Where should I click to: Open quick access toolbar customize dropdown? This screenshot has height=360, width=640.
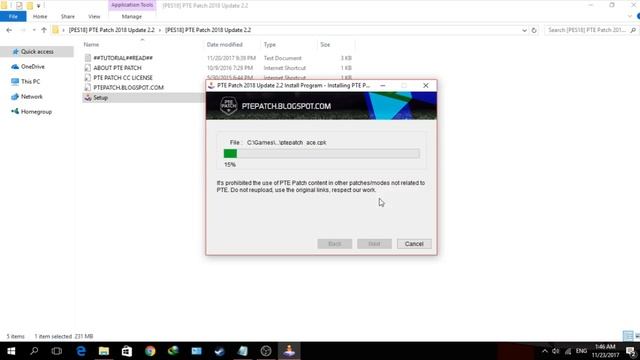click(x=38, y=6)
